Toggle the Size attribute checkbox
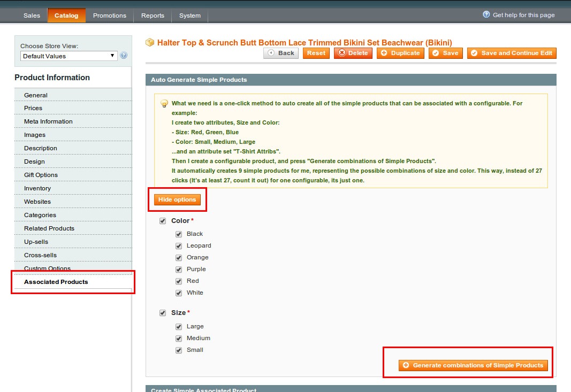571x392 pixels. [162, 313]
